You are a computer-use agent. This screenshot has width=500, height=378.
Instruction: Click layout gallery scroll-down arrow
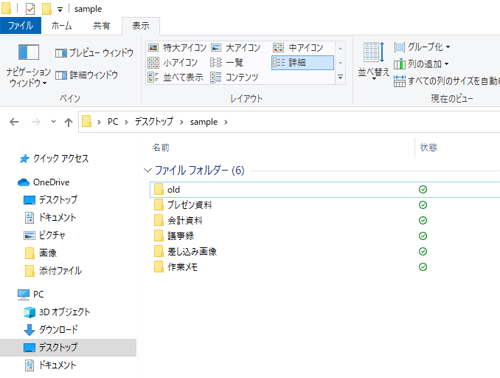click(x=340, y=63)
